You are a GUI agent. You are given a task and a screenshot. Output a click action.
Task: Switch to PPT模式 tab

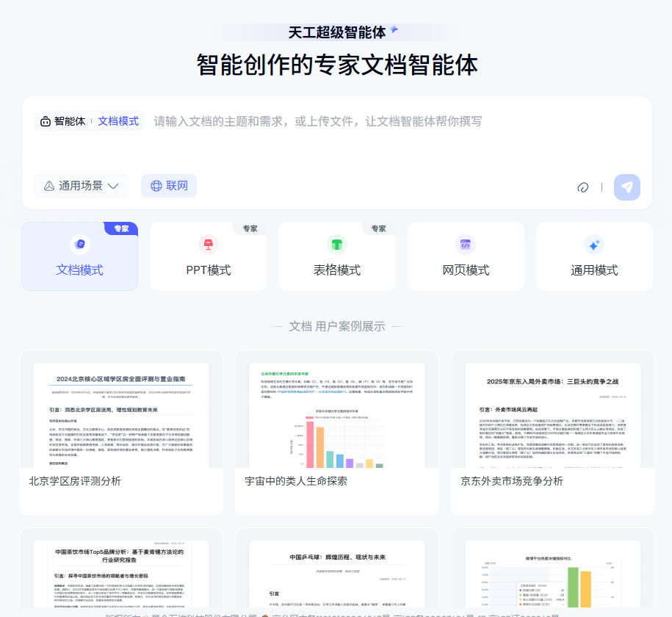click(x=209, y=256)
